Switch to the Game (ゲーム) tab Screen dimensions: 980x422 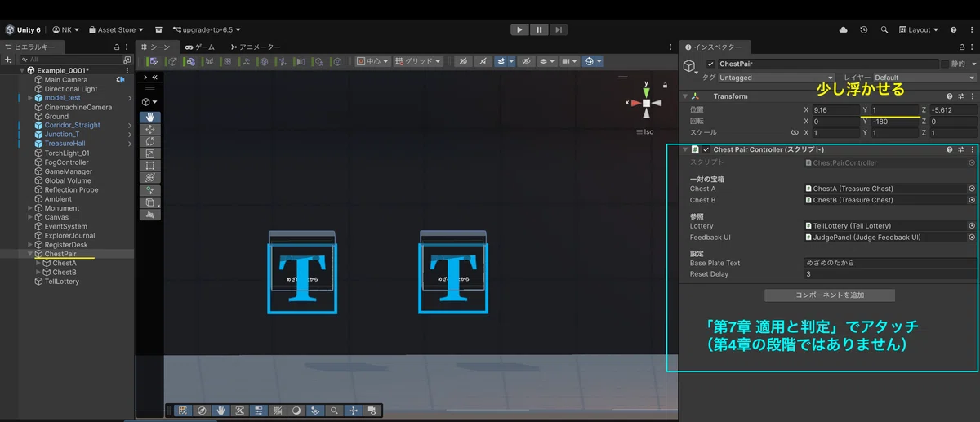pos(200,47)
